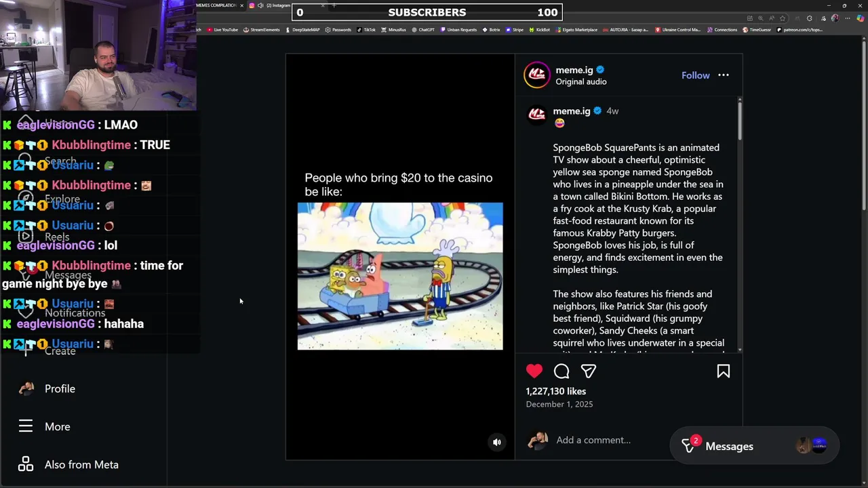Open Elgato Marketplace bookmark
Image resolution: width=868 pixels, height=488 pixels.
(x=576, y=30)
